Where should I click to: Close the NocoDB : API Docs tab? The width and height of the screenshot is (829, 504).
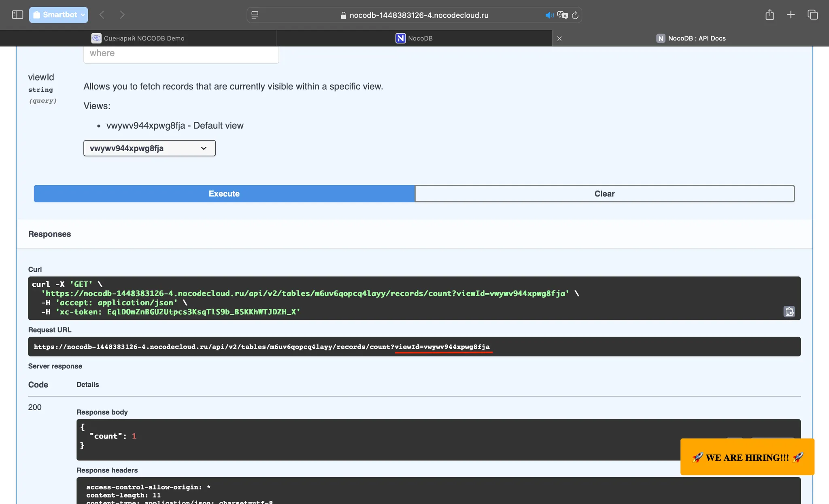(559, 38)
